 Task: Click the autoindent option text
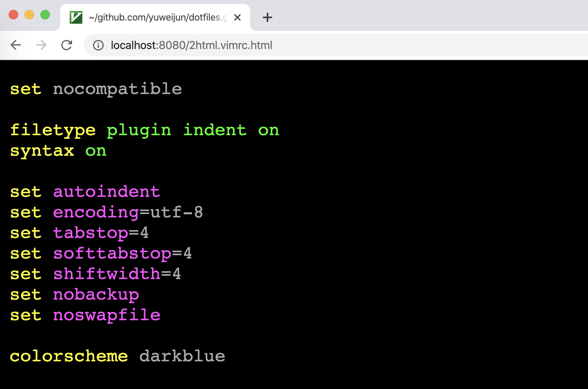pyautogui.click(x=106, y=192)
